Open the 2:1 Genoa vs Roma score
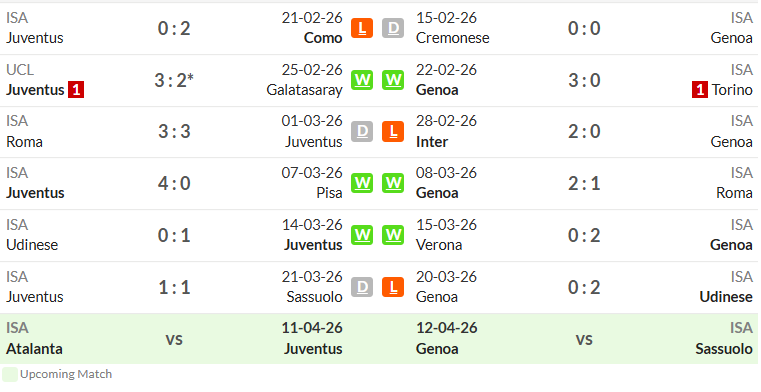Viewport: 761px width, 392px height. (584, 183)
